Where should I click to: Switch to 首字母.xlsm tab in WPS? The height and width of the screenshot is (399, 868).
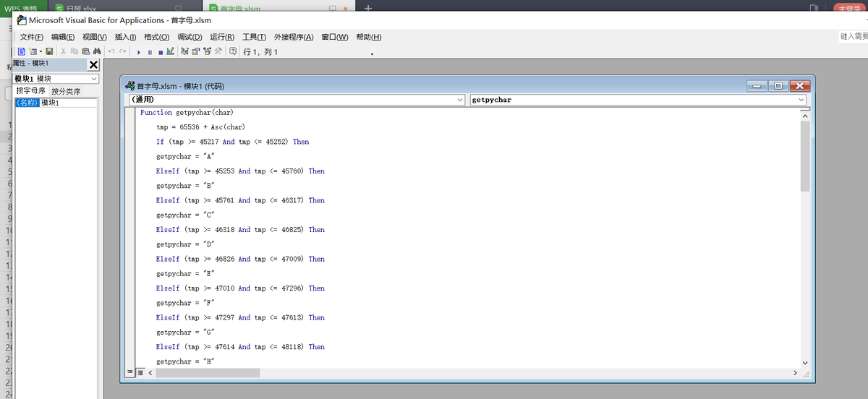click(x=239, y=7)
